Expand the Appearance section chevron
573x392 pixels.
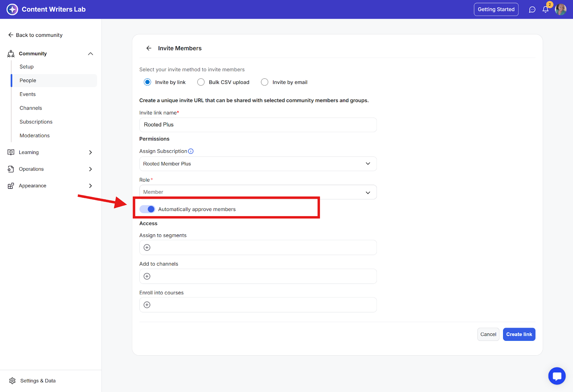click(x=91, y=186)
